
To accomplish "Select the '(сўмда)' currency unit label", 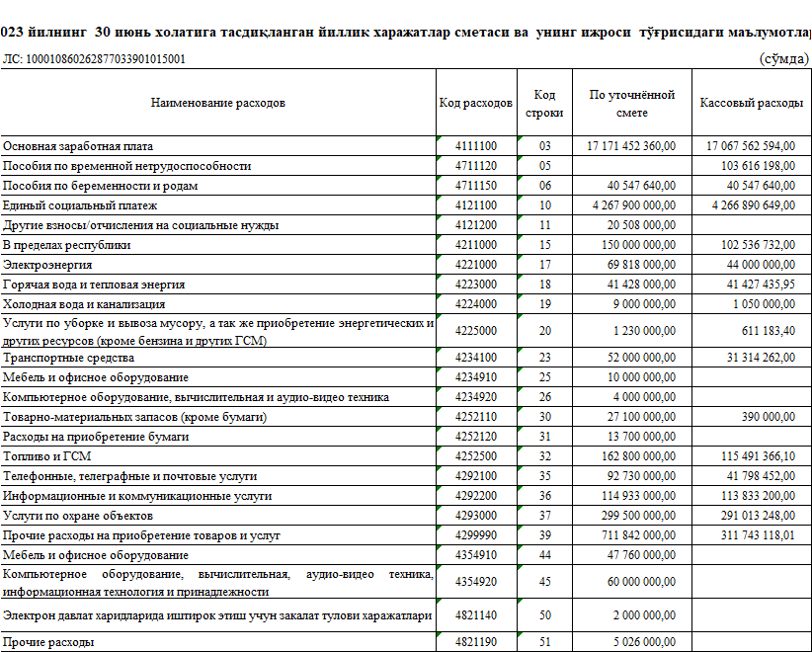I will coord(783,59).
